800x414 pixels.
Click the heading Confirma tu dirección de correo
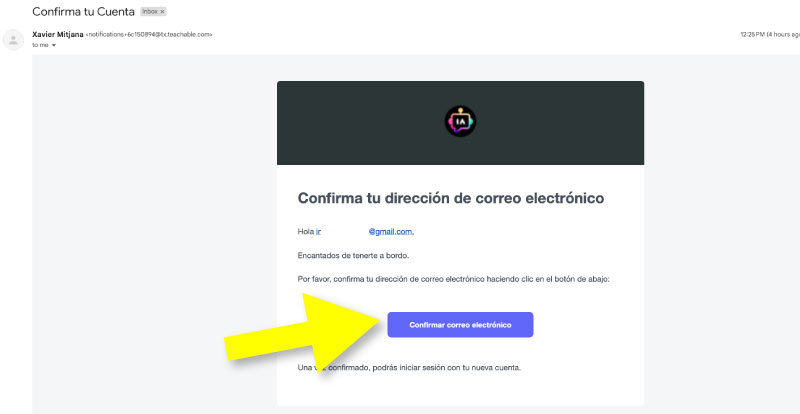coord(451,198)
